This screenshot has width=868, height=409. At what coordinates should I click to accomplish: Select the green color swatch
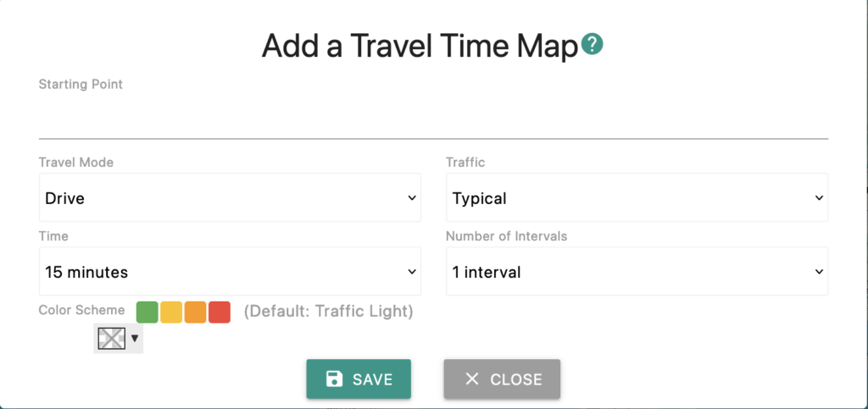[147, 312]
